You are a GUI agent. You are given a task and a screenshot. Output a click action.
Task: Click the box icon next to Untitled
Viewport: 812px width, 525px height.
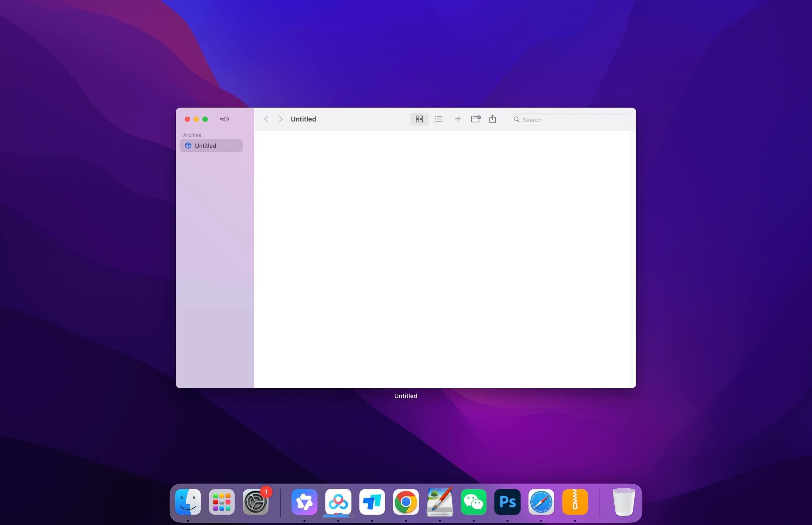tap(188, 145)
